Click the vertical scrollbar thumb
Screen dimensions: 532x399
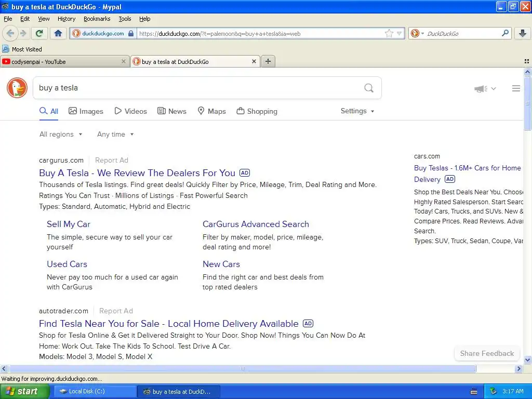pos(527,103)
